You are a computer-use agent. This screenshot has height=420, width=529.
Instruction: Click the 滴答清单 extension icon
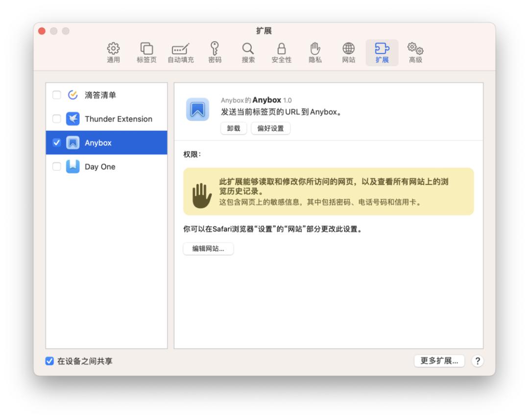click(x=72, y=95)
